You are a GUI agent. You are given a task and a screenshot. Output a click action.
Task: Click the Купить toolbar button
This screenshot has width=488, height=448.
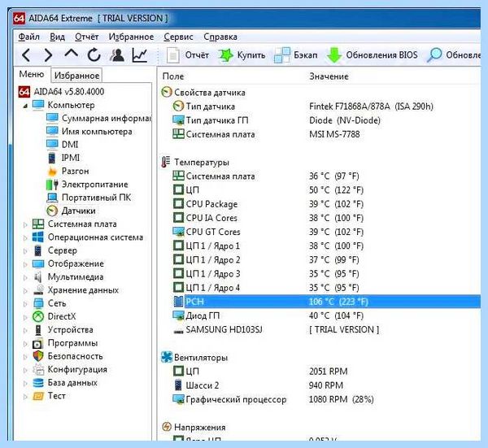coord(242,55)
